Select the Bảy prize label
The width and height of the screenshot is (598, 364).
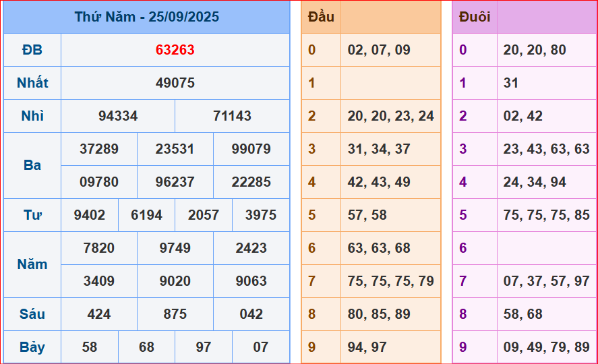click(32, 347)
